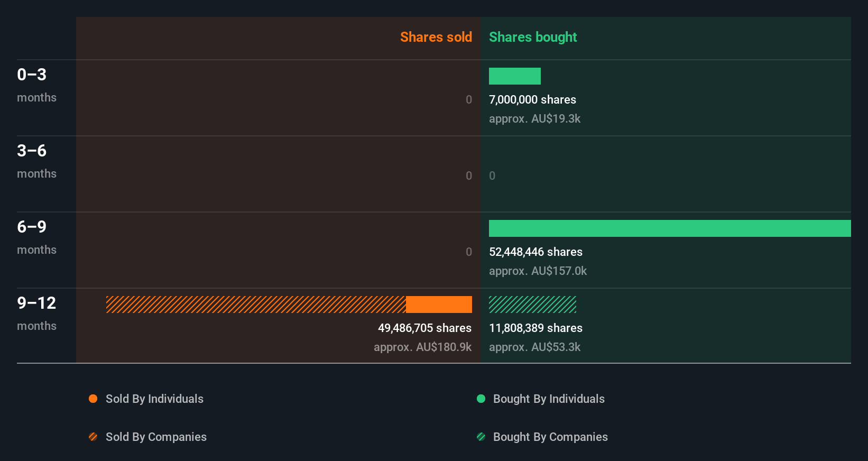Click the solid orange 9–12 months sold segment
This screenshot has height=461, width=868.
coord(439,305)
